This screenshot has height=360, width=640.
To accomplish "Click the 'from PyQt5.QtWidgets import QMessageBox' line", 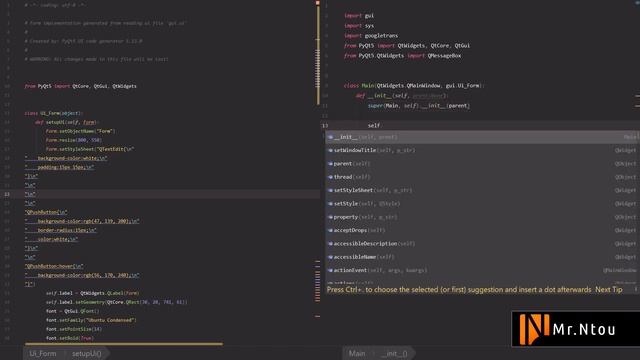I will pos(402,56).
